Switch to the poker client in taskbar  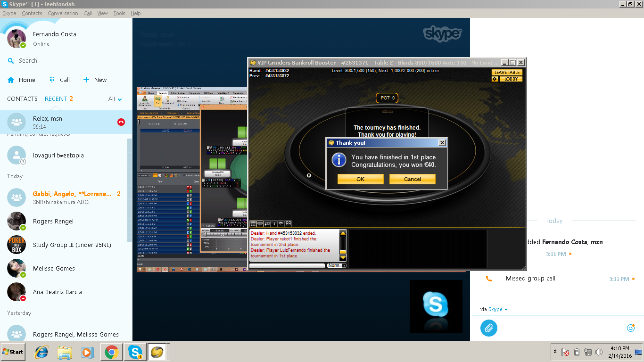[x=158, y=352]
